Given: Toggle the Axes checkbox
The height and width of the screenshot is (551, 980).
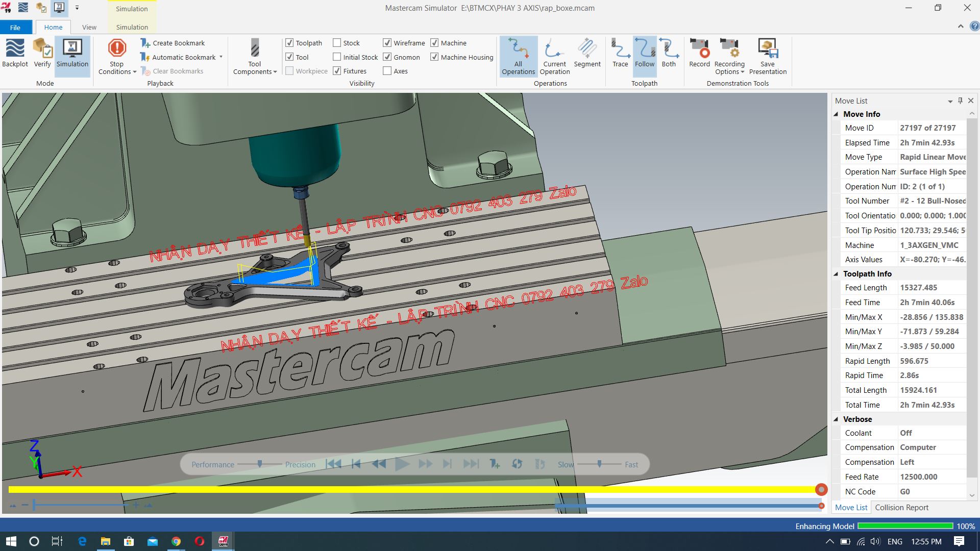Looking at the screenshot, I should coord(387,71).
